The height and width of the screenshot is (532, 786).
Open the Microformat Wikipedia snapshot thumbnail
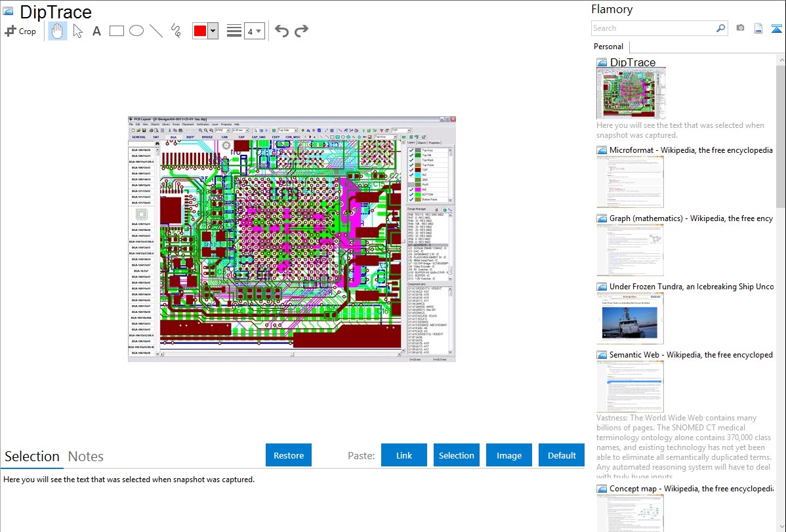point(630,182)
